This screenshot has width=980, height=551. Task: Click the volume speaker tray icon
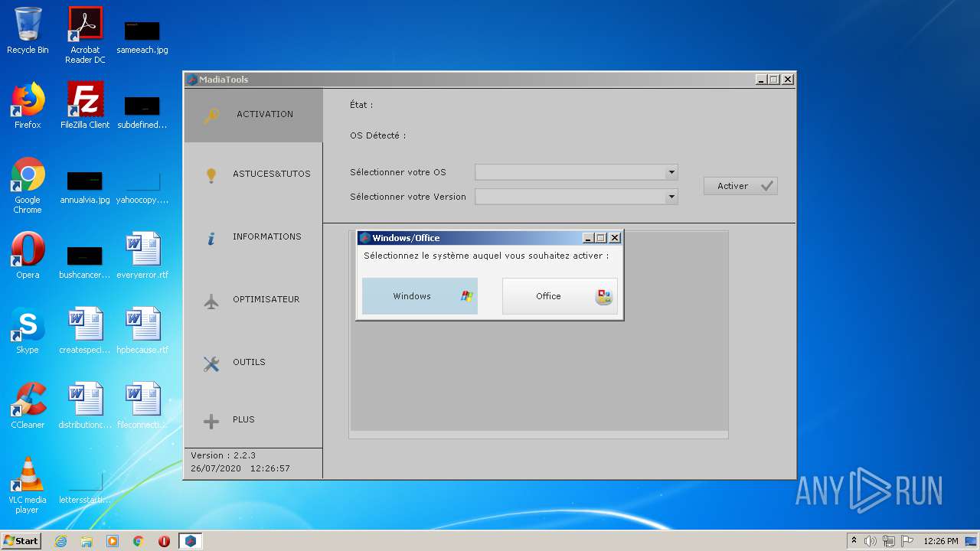[x=871, y=541]
